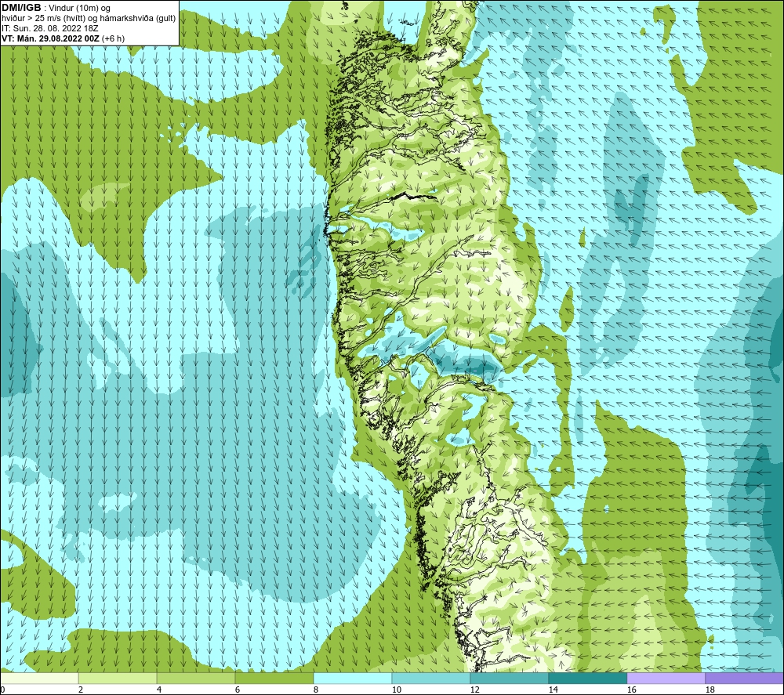The height and width of the screenshot is (695, 784).
Task: Click the pale yellow 0-2 m/s legend swatch
Action: click(39, 678)
